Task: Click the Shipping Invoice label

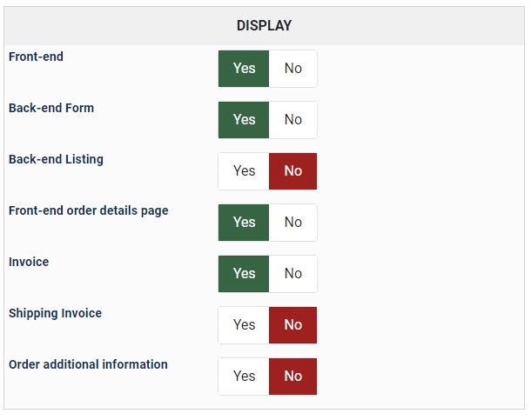Action: [x=55, y=313]
